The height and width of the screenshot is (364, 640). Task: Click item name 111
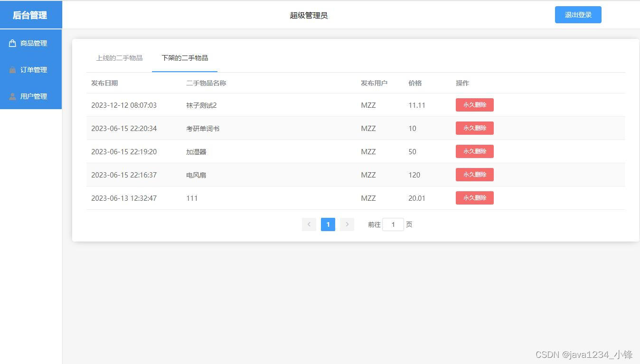tap(192, 198)
